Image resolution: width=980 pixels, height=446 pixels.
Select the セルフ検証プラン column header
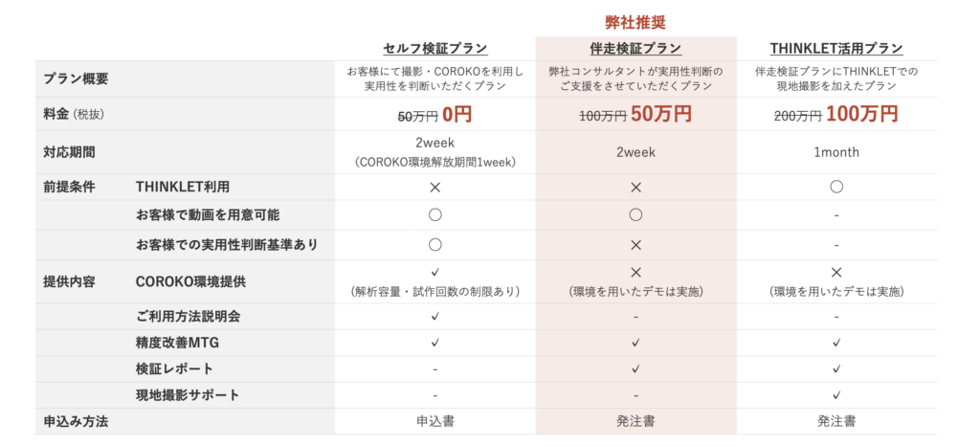pyautogui.click(x=434, y=48)
